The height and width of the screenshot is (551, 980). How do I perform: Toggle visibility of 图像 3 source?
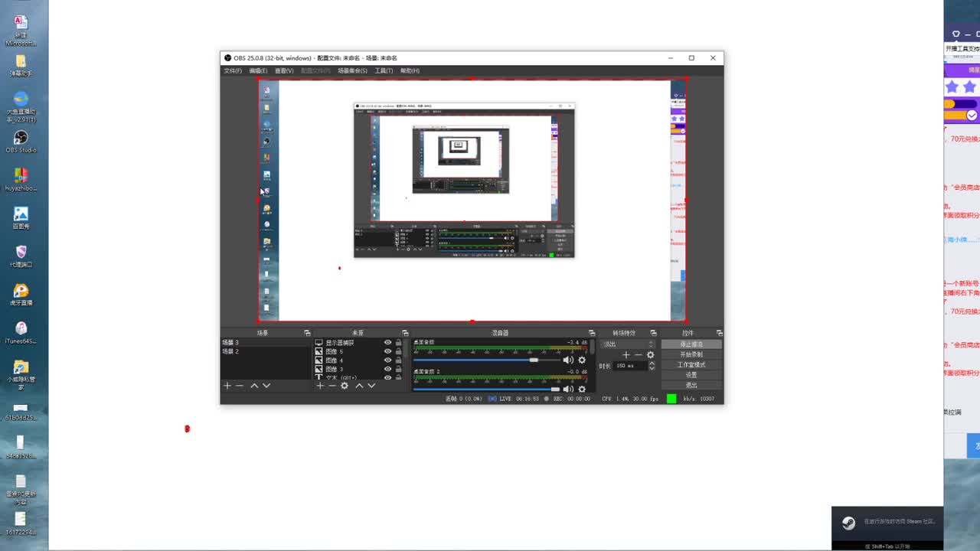coord(387,370)
